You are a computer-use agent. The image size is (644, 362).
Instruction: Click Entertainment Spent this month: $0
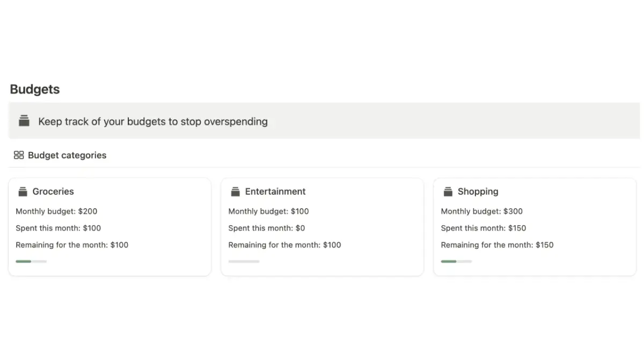(266, 228)
